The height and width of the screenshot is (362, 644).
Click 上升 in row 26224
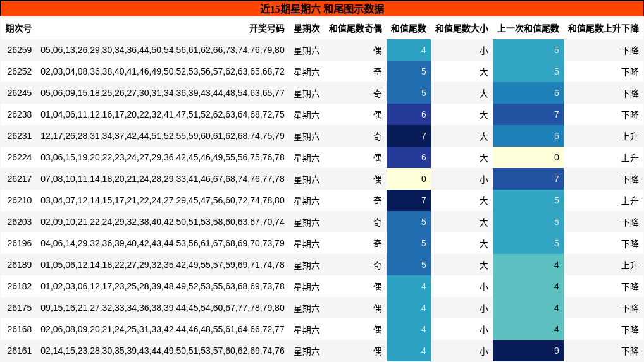(630, 158)
